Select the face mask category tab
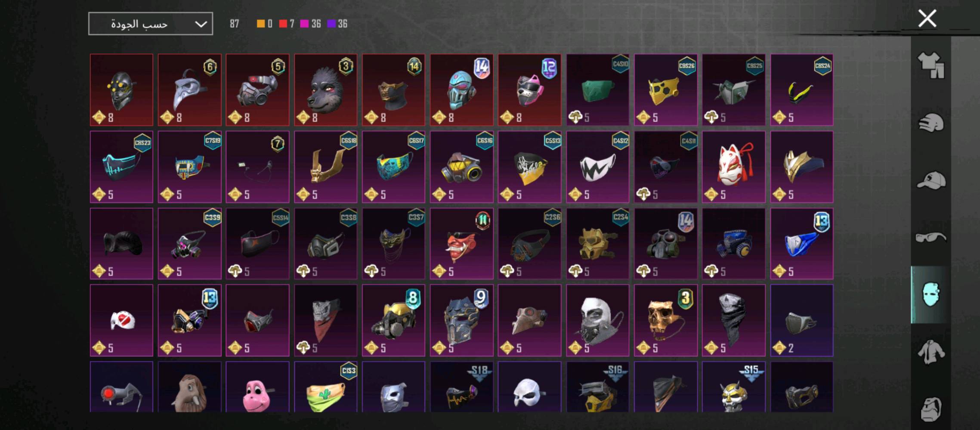This screenshot has height=430, width=980. click(x=931, y=294)
